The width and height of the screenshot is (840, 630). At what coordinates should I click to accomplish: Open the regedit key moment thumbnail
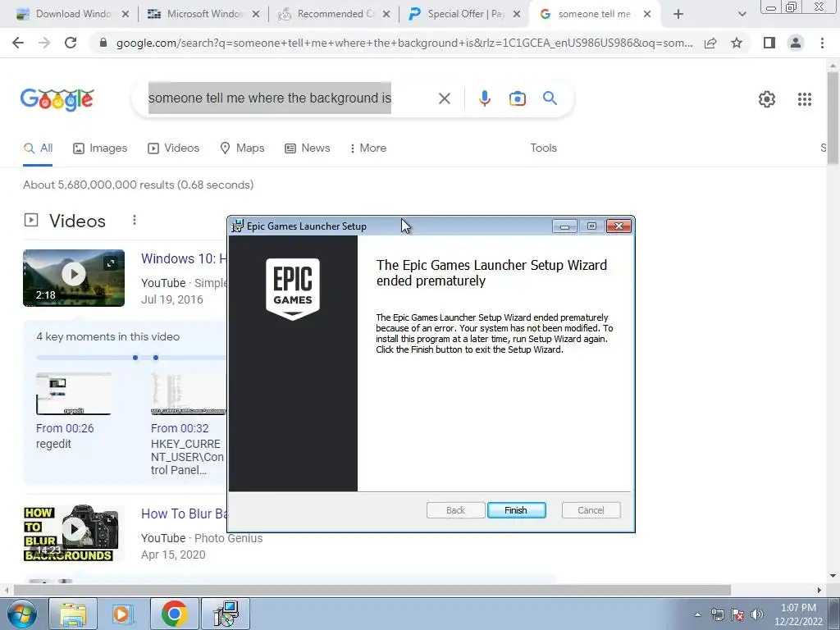74,394
